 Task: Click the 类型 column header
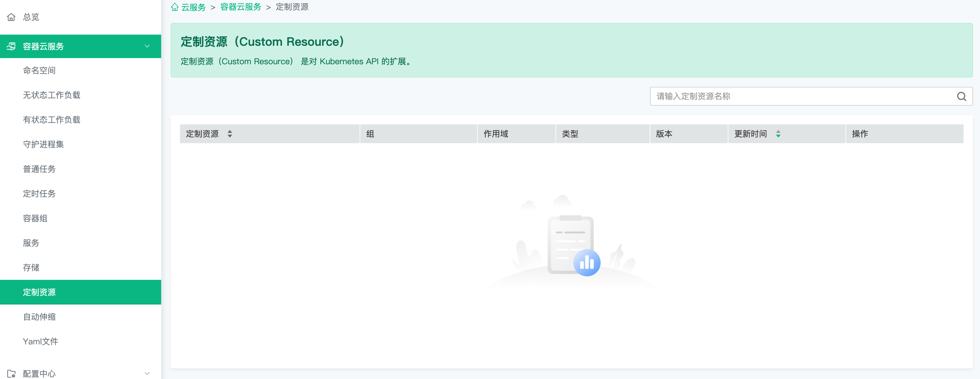tap(603, 134)
